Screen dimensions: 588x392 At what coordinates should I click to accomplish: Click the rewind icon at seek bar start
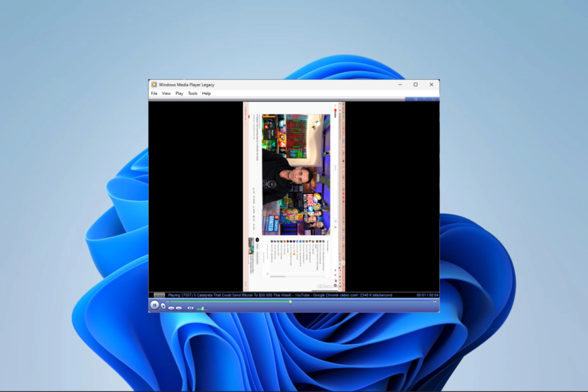coord(168,302)
